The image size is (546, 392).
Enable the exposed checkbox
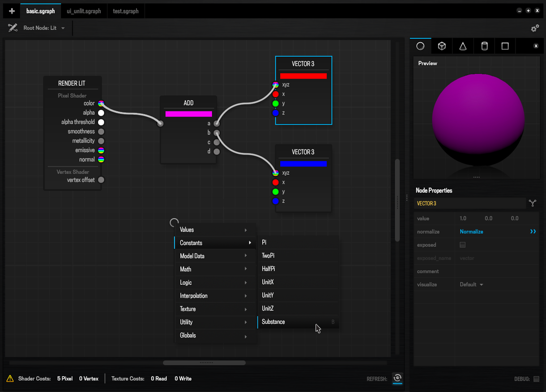click(463, 245)
